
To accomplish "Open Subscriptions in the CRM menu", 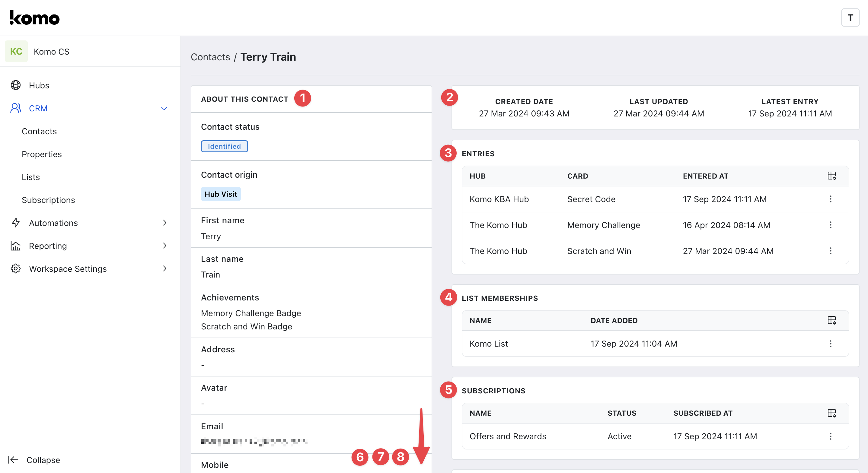I will point(48,200).
